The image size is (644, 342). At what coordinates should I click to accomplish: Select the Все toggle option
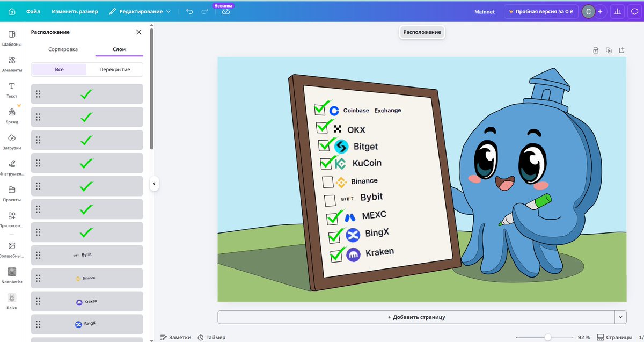point(59,69)
